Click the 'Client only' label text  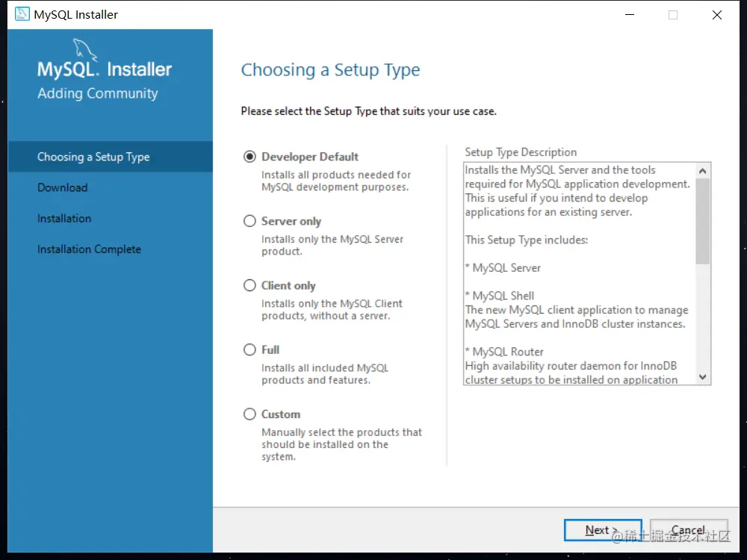(288, 285)
